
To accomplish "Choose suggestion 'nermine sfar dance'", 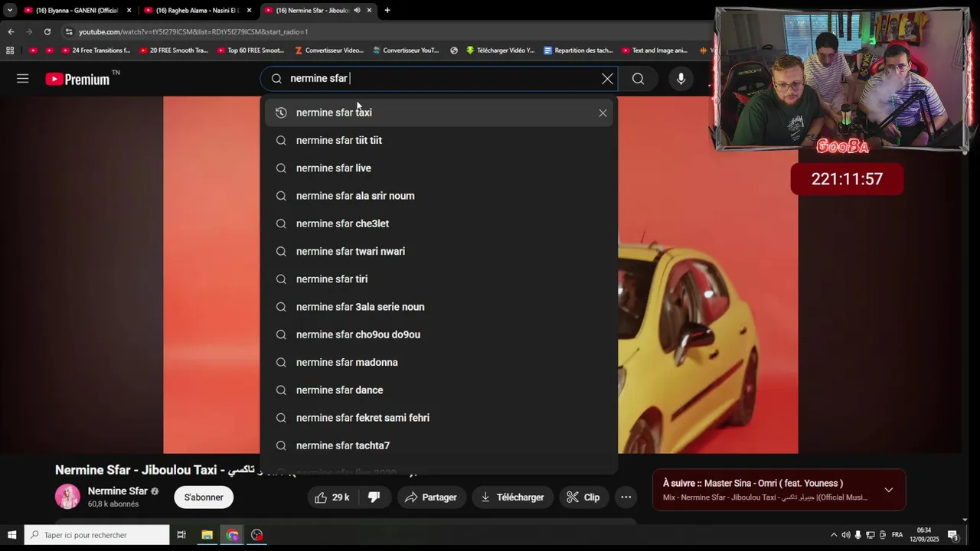I will click(438, 390).
